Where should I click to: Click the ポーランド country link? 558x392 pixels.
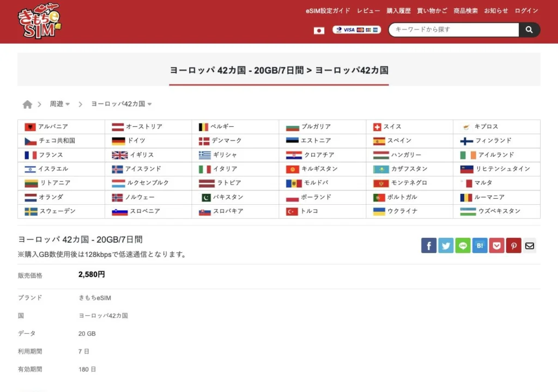[316, 197]
